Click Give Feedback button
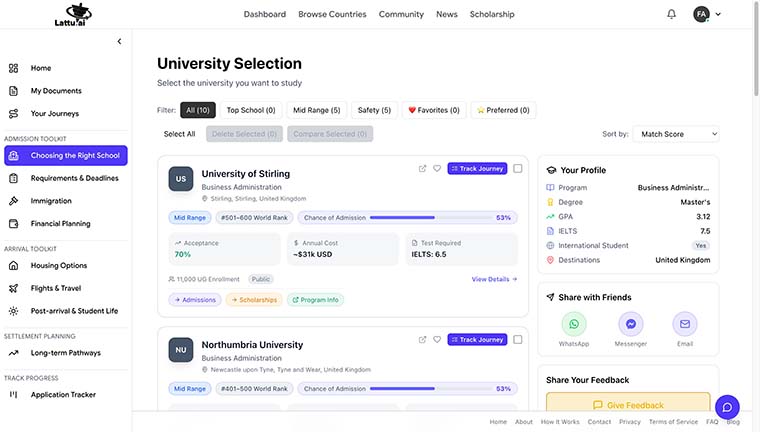 (x=628, y=404)
